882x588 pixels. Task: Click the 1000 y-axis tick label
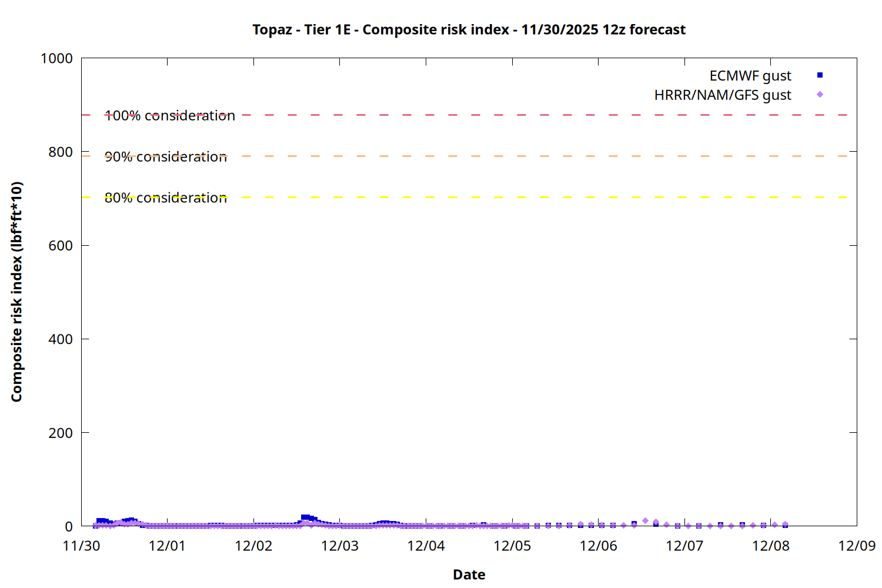click(x=56, y=59)
